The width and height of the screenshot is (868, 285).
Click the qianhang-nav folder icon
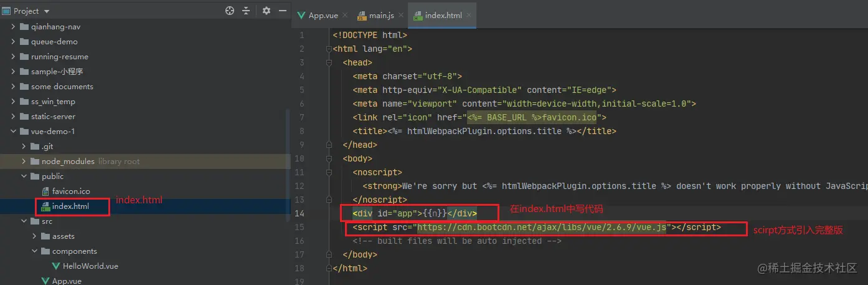click(x=24, y=27)
